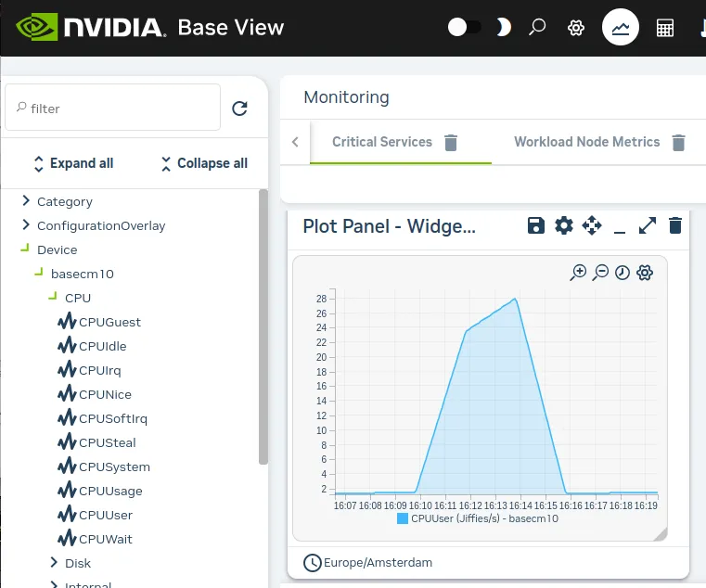Select the CPUGuest metric icon

67,322
